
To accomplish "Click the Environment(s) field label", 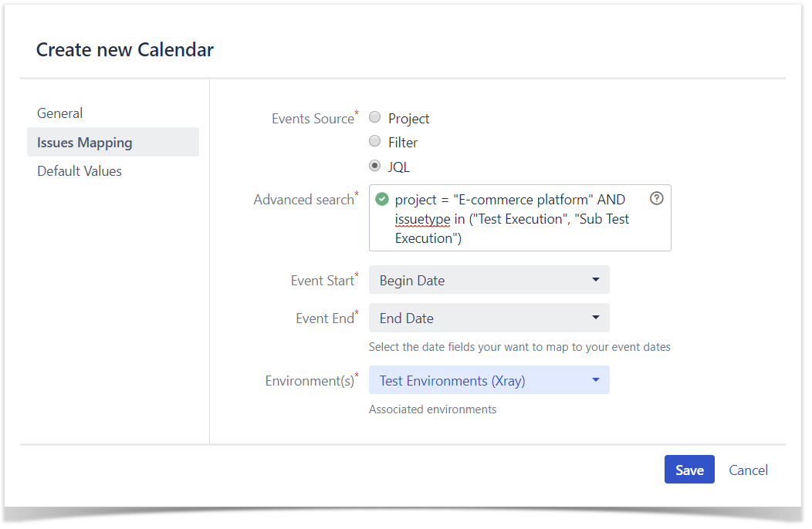I will pyautogui.click(x=312, y=380).
